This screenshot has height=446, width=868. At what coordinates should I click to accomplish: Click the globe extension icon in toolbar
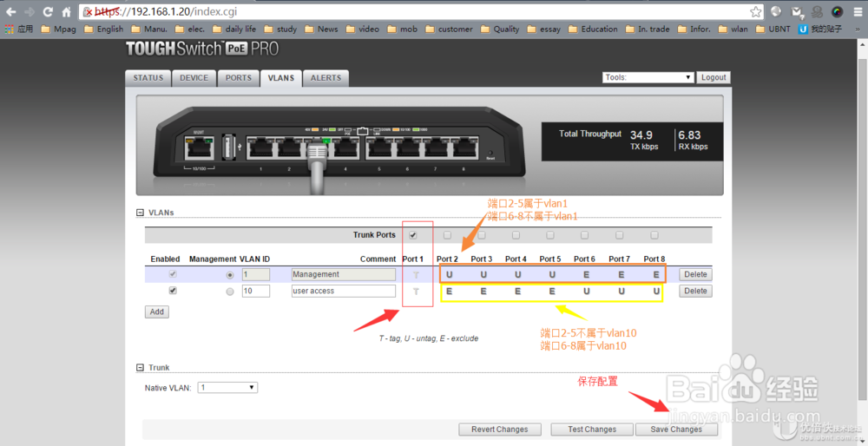[776, 11]
